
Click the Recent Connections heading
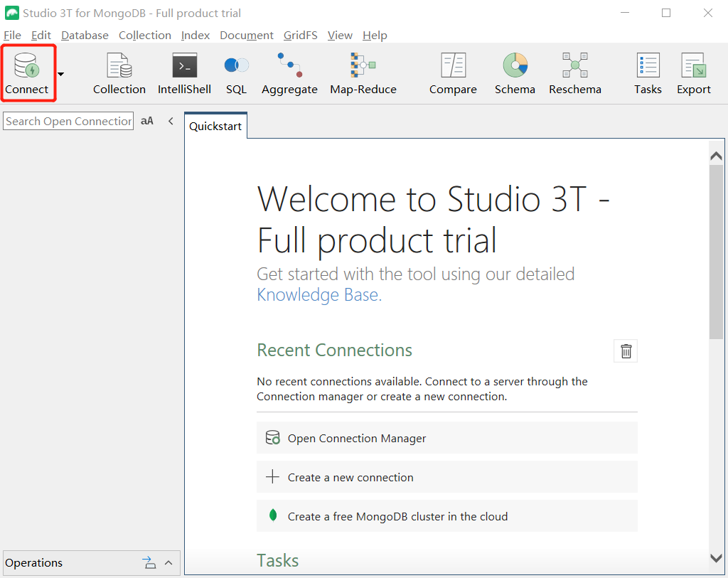pos(334,350)
